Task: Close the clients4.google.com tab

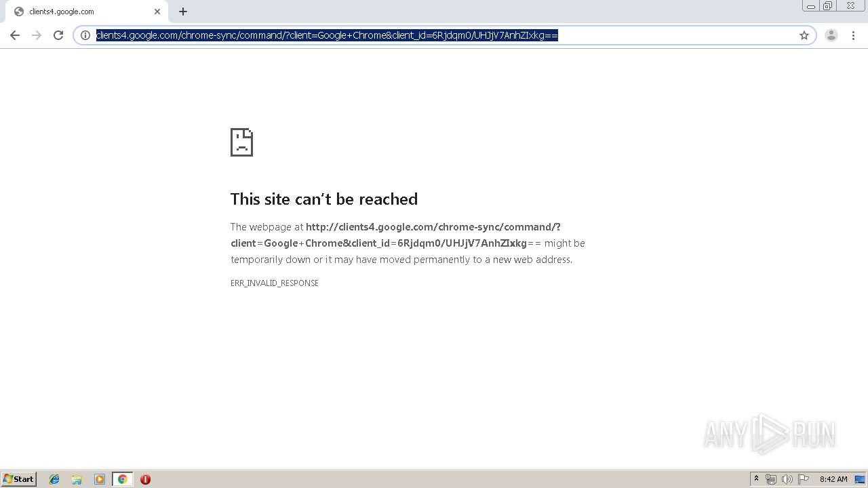Action: [157, 12]
